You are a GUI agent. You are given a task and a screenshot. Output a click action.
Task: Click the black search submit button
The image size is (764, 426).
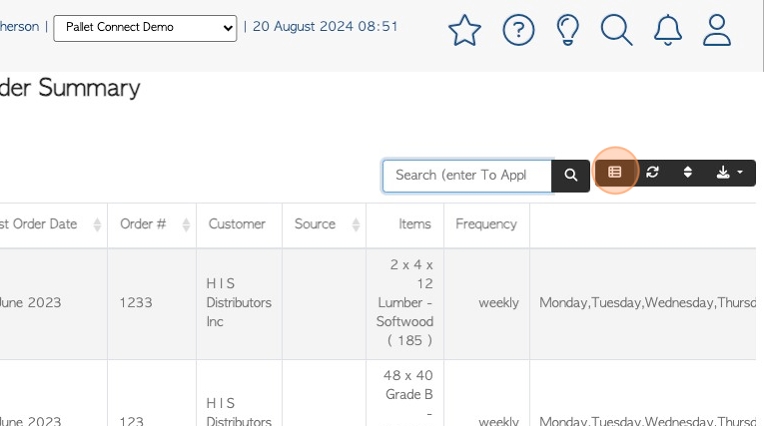[x=571, y=175]
